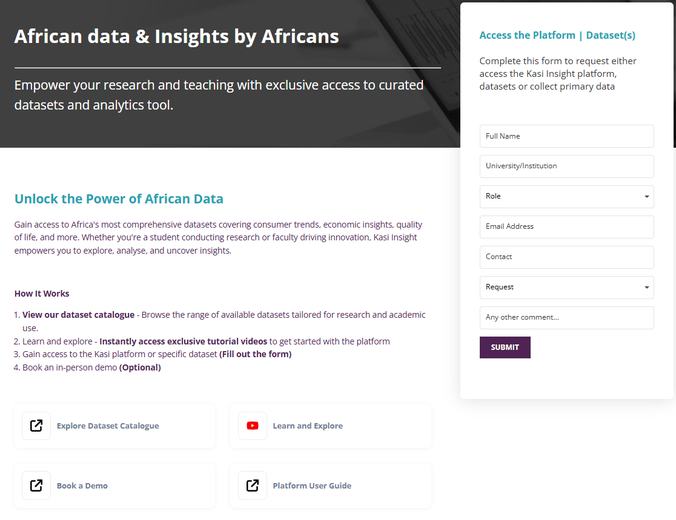Click the arrow on the Role select box
The height and width of the screenshot is (520, 676).
(x=646, y=196)
